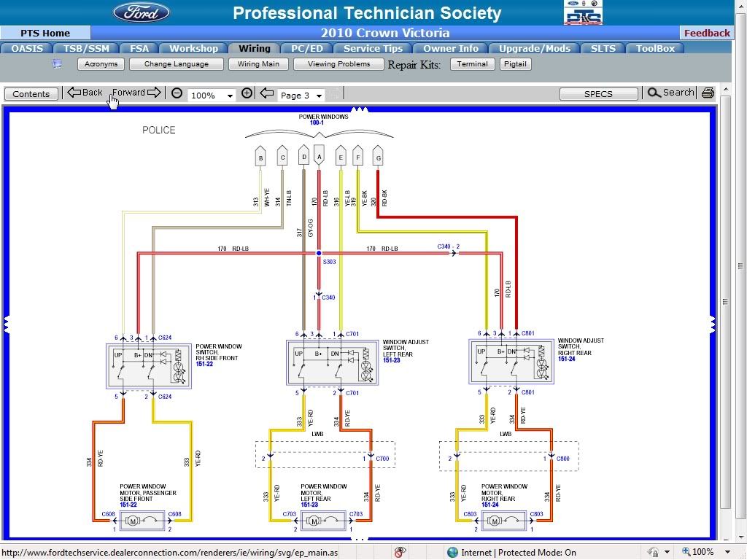747x560 pixels.
Task: Expand the security icon dropdown arrow
Action: coord(667,553)
